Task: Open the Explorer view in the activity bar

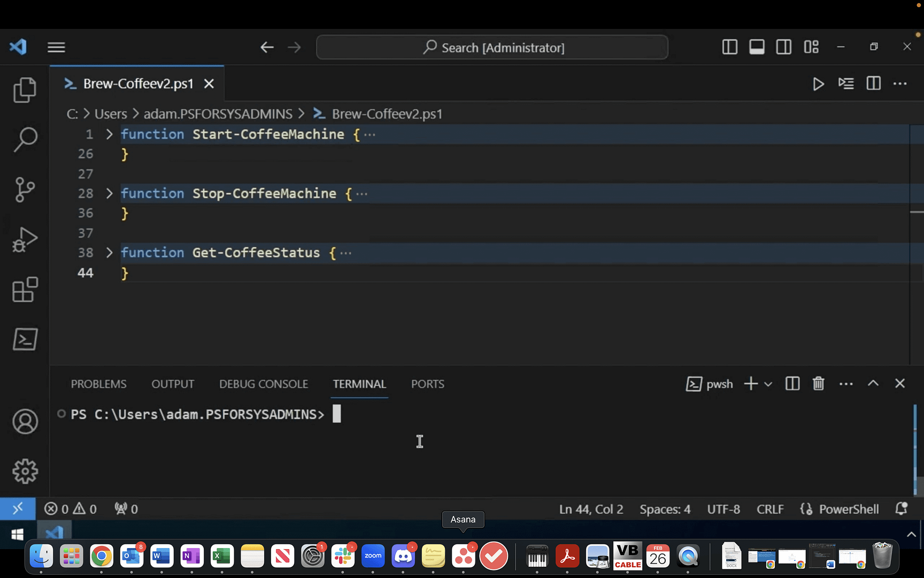Action: [25, 89]
